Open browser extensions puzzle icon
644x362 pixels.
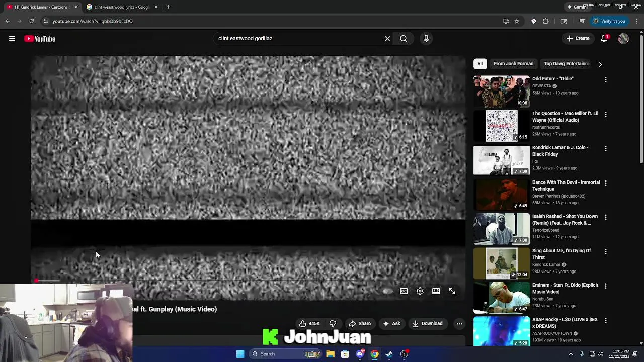point(546,21)
